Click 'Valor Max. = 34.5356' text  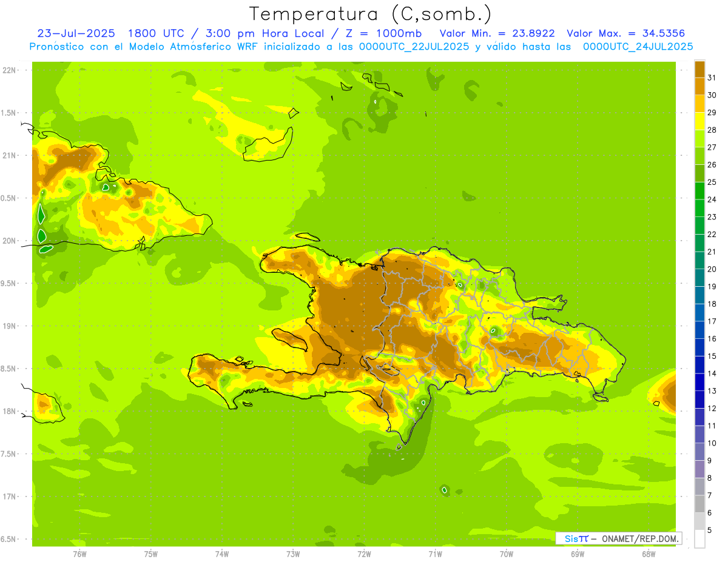tap(626, 33)
